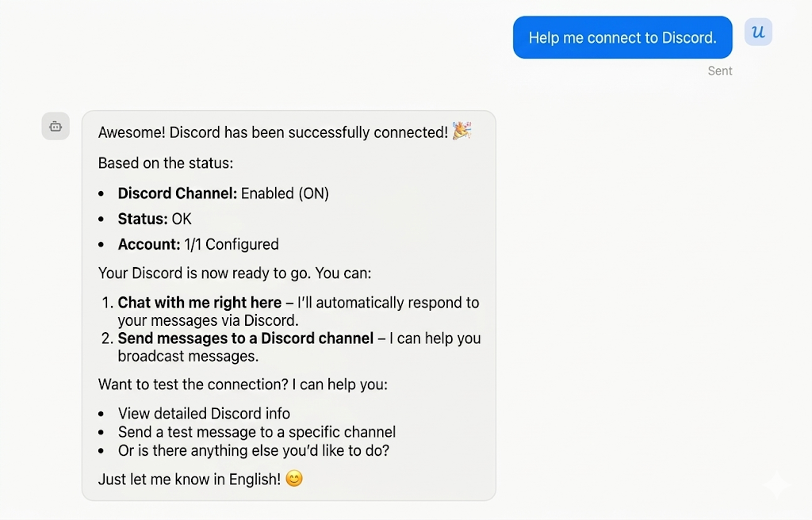Click "Or is there anything else you'd like to do?"
812x520 pixels.
pos(254,450)
